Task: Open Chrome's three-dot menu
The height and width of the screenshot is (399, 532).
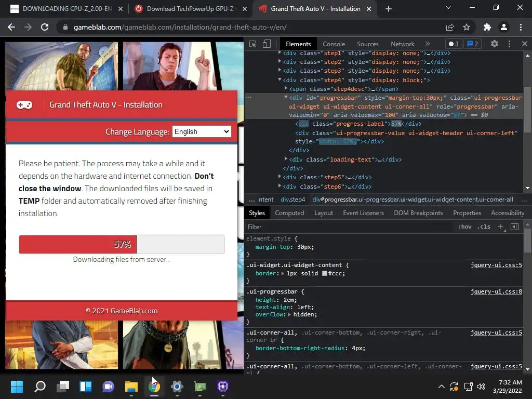Action: (521, 27)
